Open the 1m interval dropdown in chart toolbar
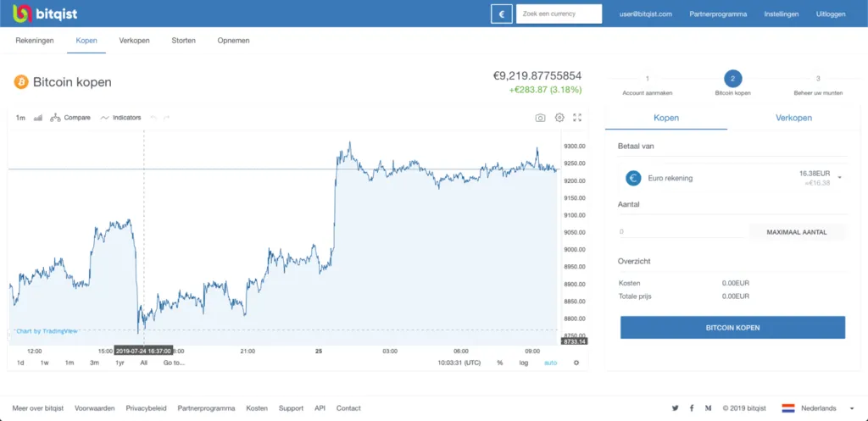 [20, 118]
